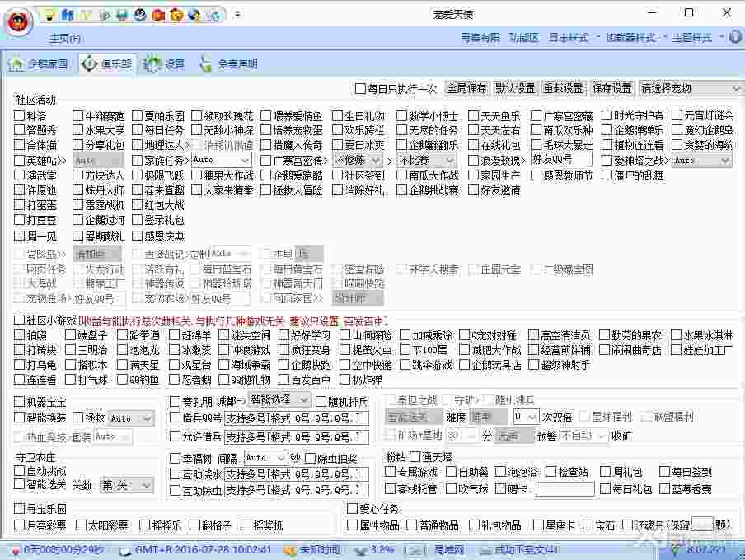This screenshot has height=560, width=745.
Task: Click the red icon beside the elapsed timer
Action: pos(16,550)
